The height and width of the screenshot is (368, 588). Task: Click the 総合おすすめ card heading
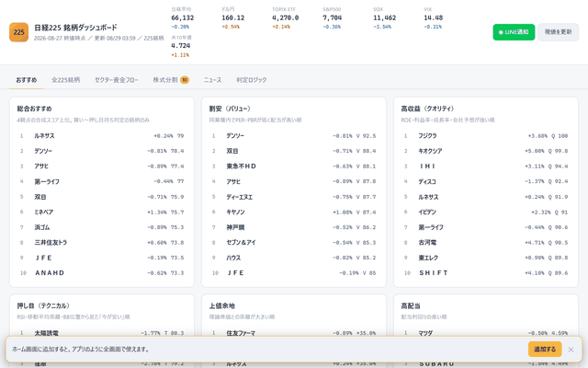35,109
